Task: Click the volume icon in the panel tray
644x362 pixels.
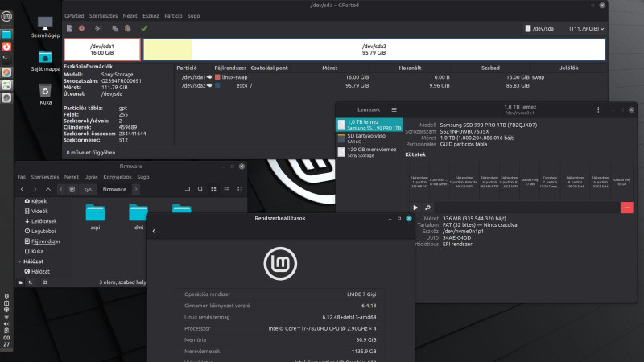Action: point(6,324)
